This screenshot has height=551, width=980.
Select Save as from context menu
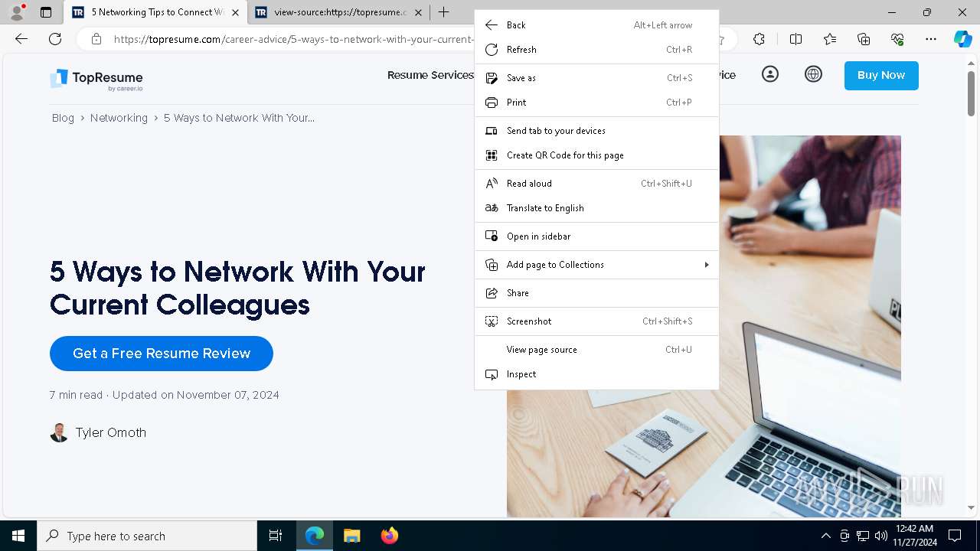596,78
